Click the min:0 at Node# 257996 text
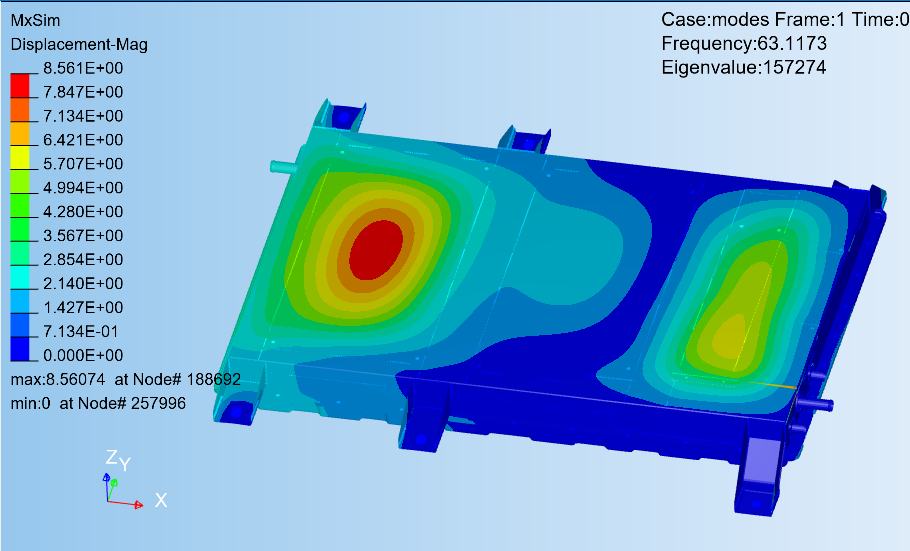The width and height of the screenshot is (910, 551). (x=98, y=404)
